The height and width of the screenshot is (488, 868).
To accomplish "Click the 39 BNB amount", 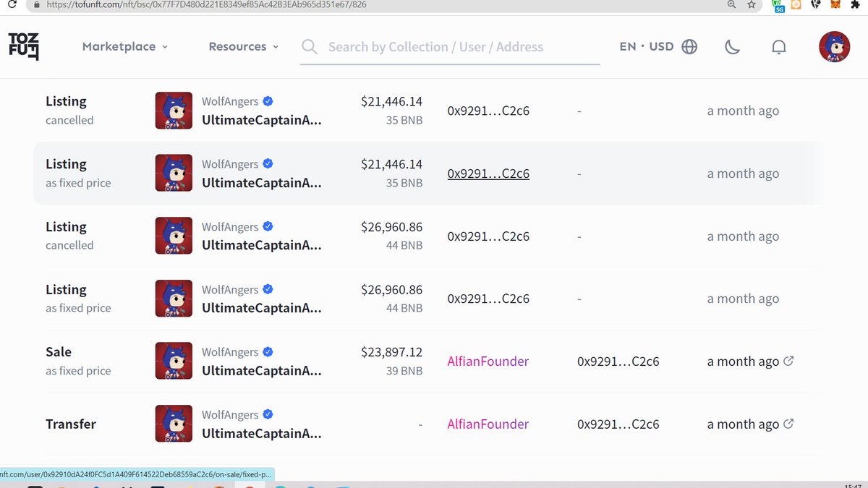I will [x=404, y=371].
